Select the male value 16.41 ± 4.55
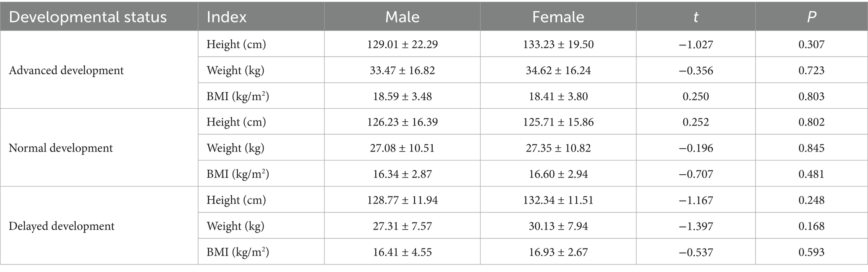Image resolution: width=868 pixels, height=272 pixels. [402, 252]
